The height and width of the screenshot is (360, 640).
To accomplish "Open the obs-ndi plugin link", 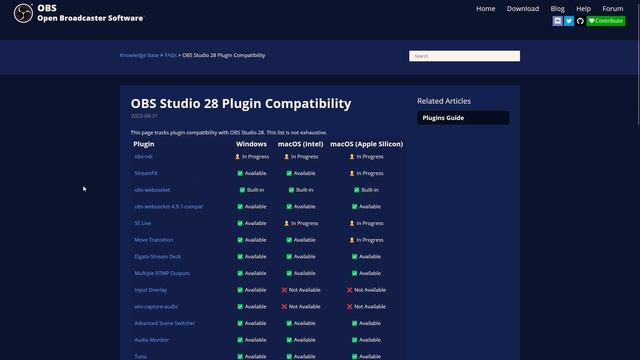I will (143, 156).
